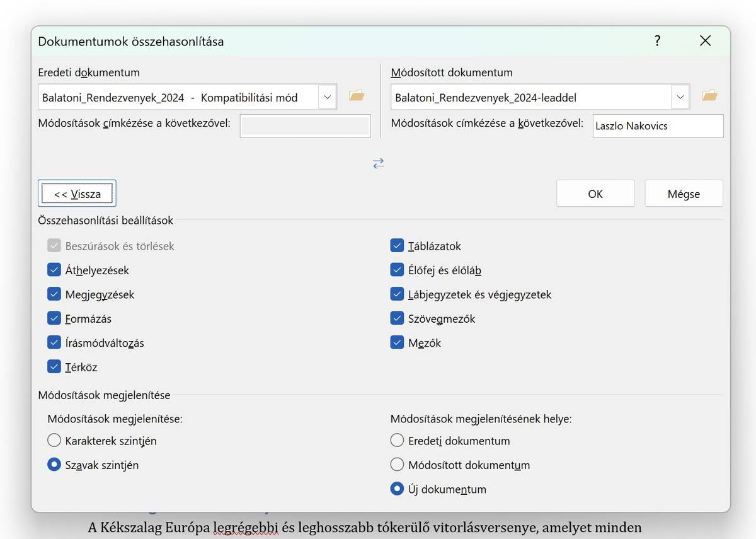Click the Kékszalag paragraph text in the document
The height and width of the screenshot is (539, 756).
(x=365, y=528)
